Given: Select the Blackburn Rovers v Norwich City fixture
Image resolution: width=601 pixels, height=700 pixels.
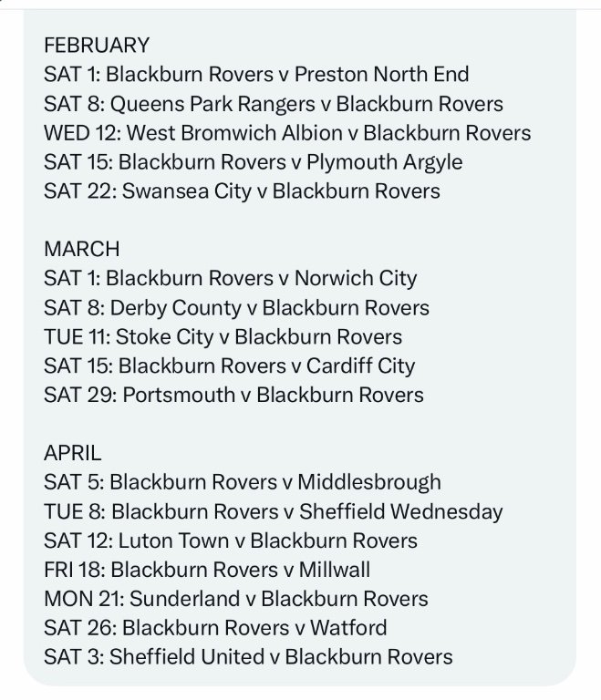Looking at the screenshot, I should point(230,278).
